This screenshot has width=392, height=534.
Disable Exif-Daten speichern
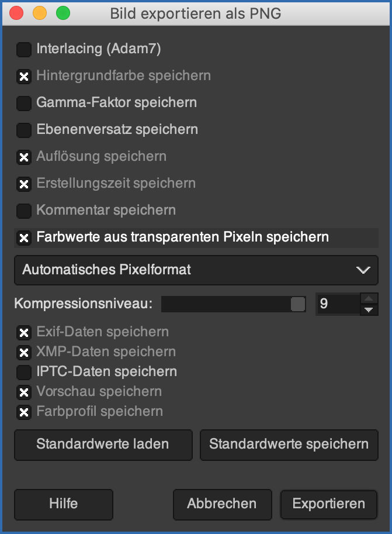[x=23, y=333]
